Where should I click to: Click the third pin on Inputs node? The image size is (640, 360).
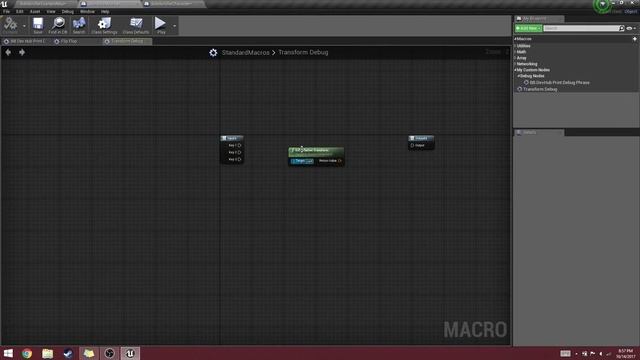tap(239, 159)
